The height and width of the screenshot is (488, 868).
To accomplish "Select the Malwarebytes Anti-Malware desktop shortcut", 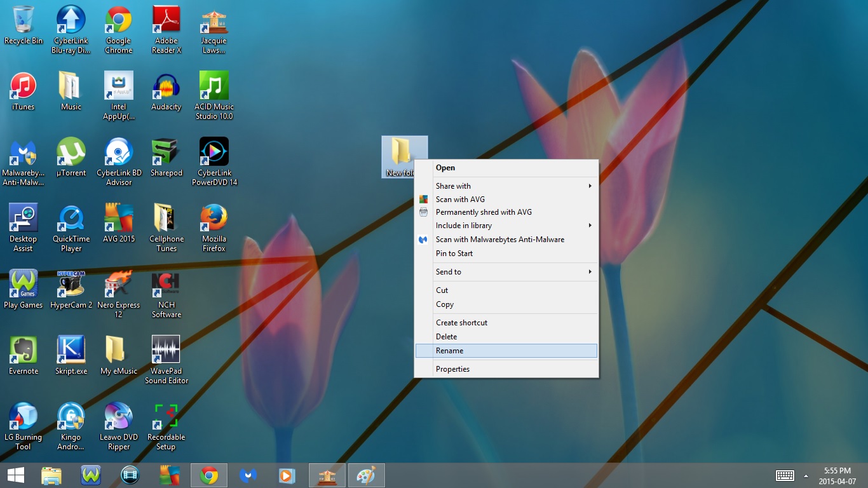I will pos(24,162).
